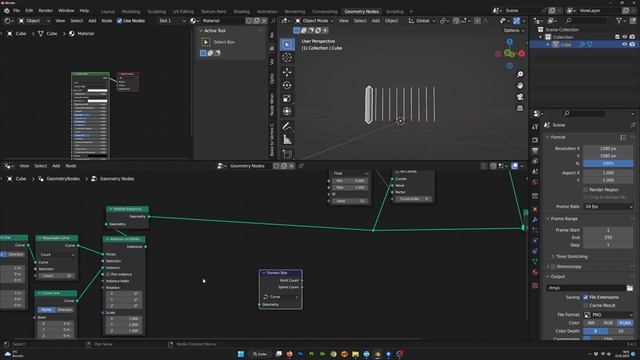Image resolution: width=640 pixels, height=360 pixels.
Task: Expand the Time Stretching panel
Action: [571, 257]
